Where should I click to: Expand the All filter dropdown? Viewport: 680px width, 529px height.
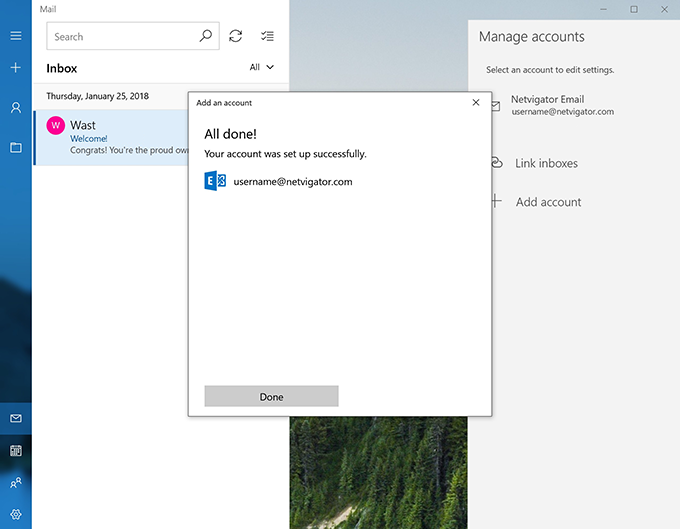point(262,67)
